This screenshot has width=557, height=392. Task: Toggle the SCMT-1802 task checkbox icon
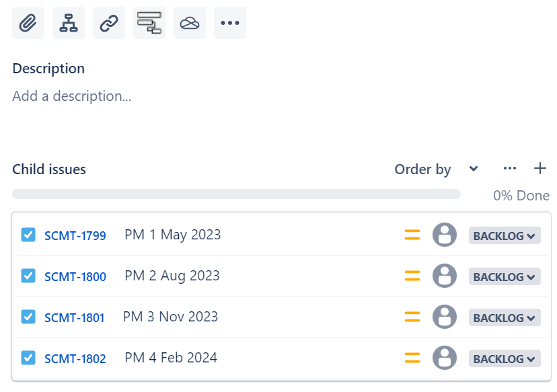[28, 358]
